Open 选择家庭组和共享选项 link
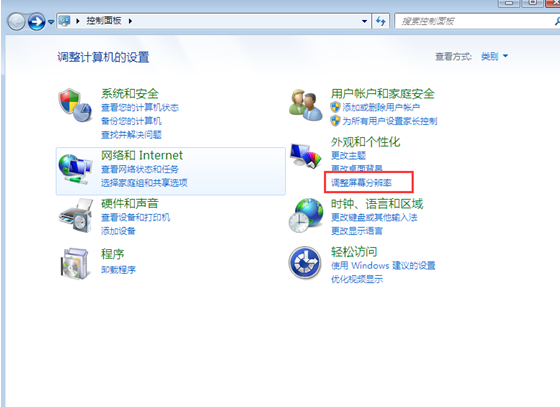The width and height of the screenshot is (560, 407). pyautogui.click(x=144, y=183)
